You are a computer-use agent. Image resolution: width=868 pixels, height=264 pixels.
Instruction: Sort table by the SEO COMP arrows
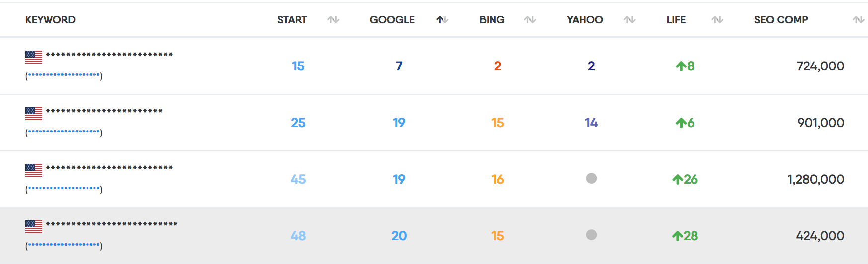pos(858,20)
